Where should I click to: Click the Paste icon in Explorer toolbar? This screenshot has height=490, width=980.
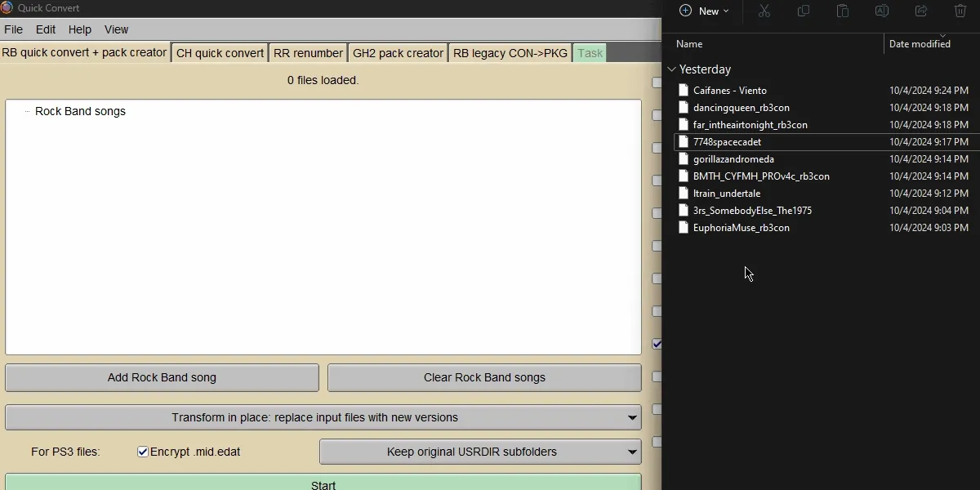(842, 11)
